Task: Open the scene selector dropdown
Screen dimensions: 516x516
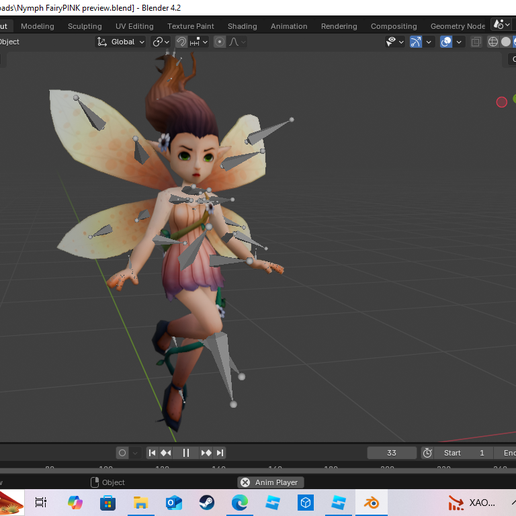Action: tap(502, 25)
